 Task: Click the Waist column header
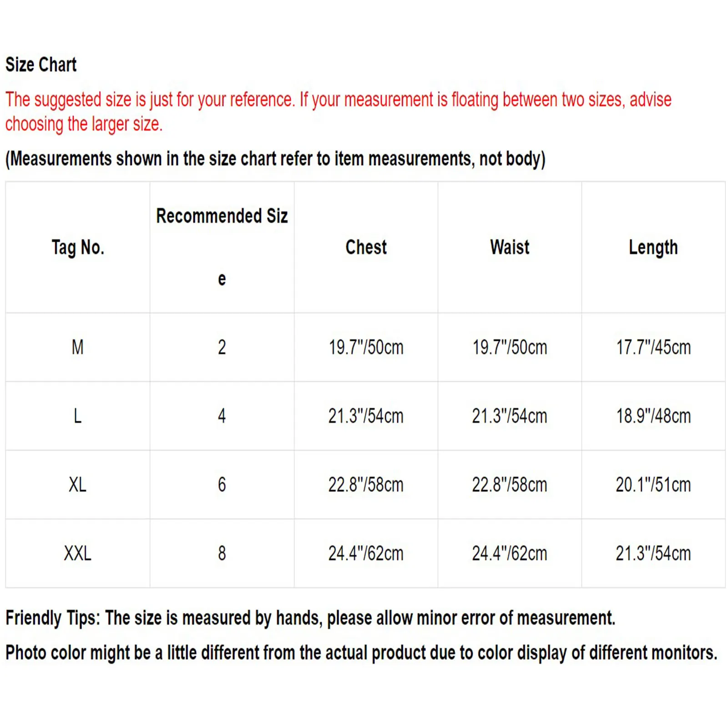[510, 248]
